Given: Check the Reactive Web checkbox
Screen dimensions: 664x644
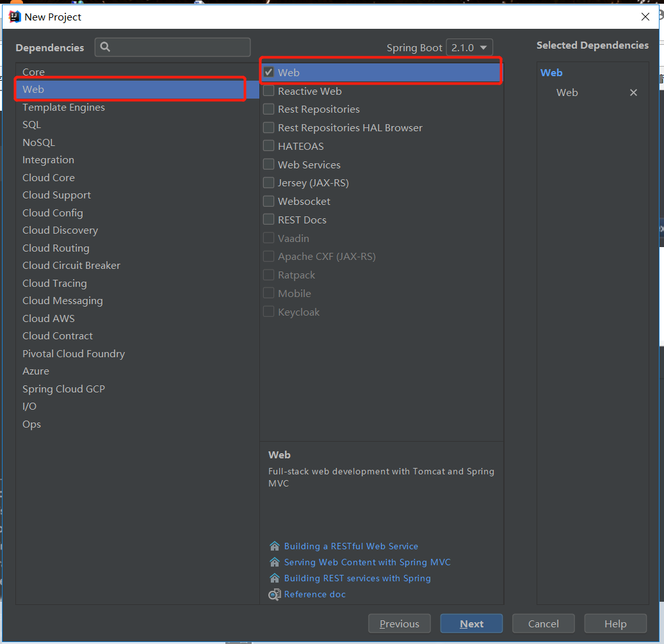Looking at the screenshot, I should point(268,90).
